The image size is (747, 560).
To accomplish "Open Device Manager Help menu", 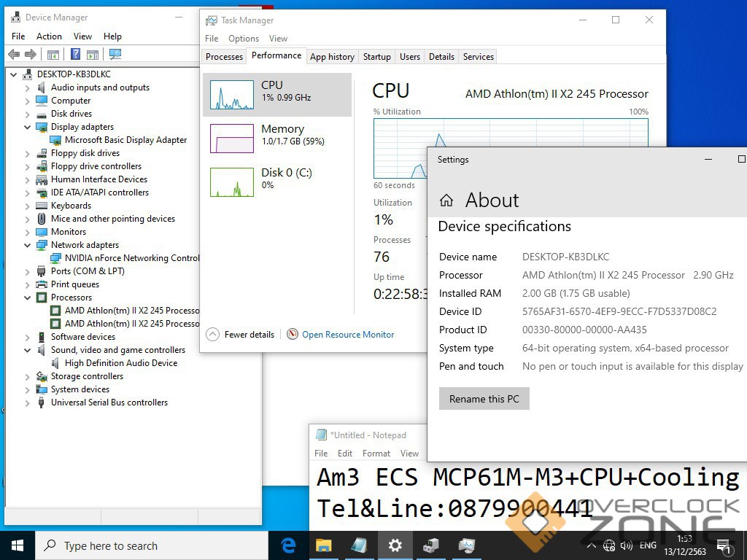I will 112,36.
